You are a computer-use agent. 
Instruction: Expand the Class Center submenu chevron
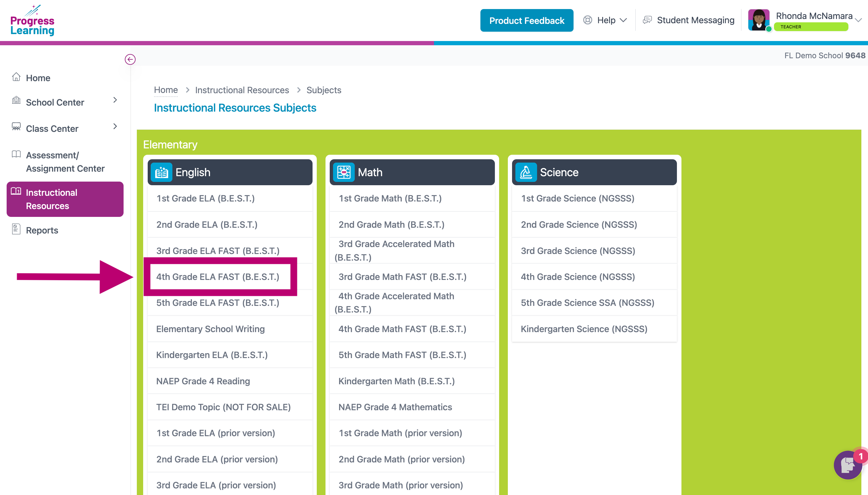115,126
